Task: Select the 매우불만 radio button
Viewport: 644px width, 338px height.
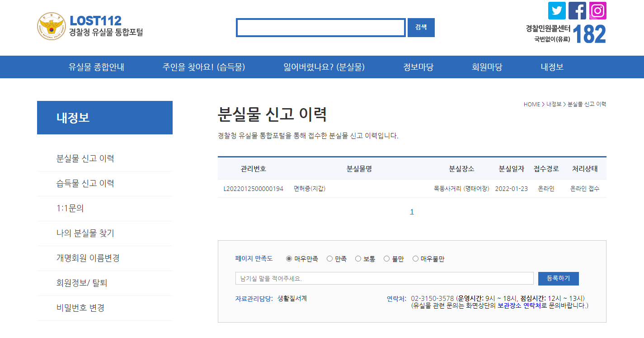Action: (415, 259)
